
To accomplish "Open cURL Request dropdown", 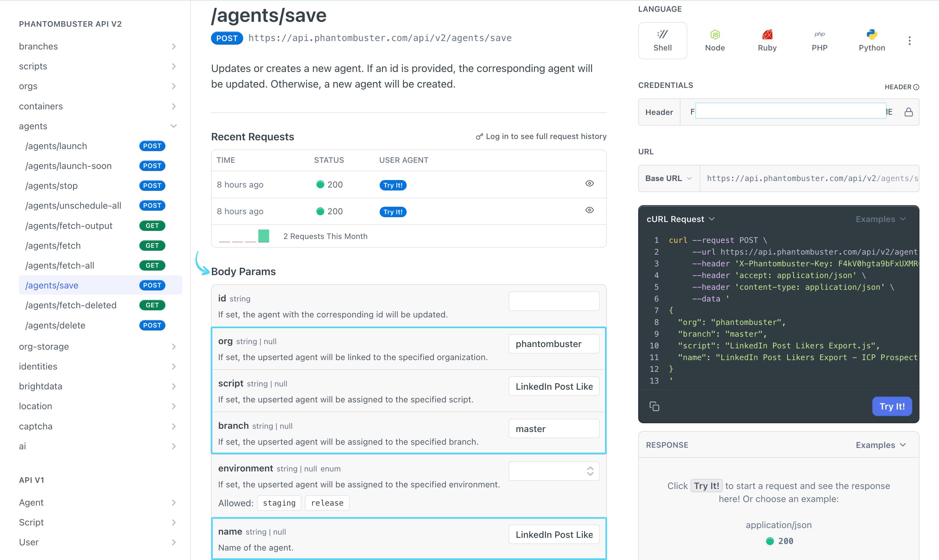I will click(x=680, y=219).
